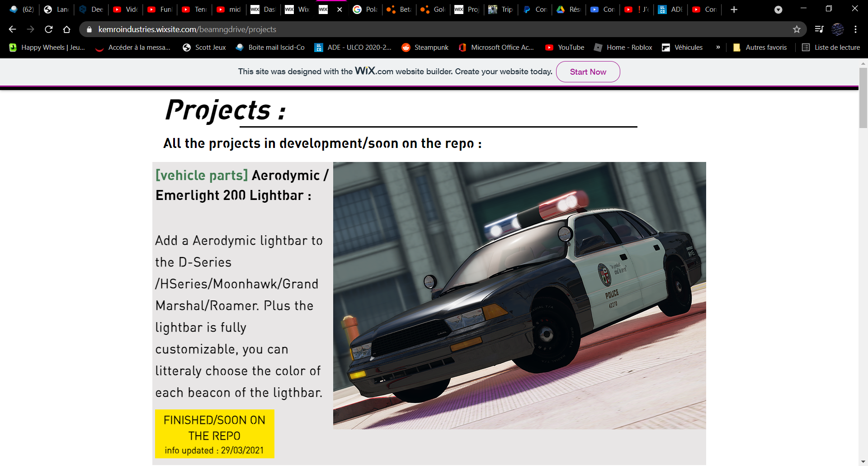
Task: Click the page vertical scrollbar thumb
Action: (863, 99)
